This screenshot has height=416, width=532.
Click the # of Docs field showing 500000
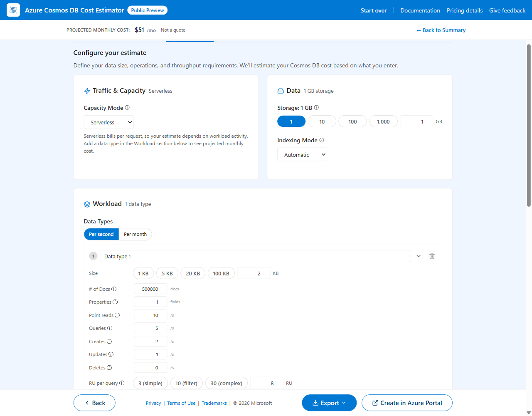[x=150, y=289]
